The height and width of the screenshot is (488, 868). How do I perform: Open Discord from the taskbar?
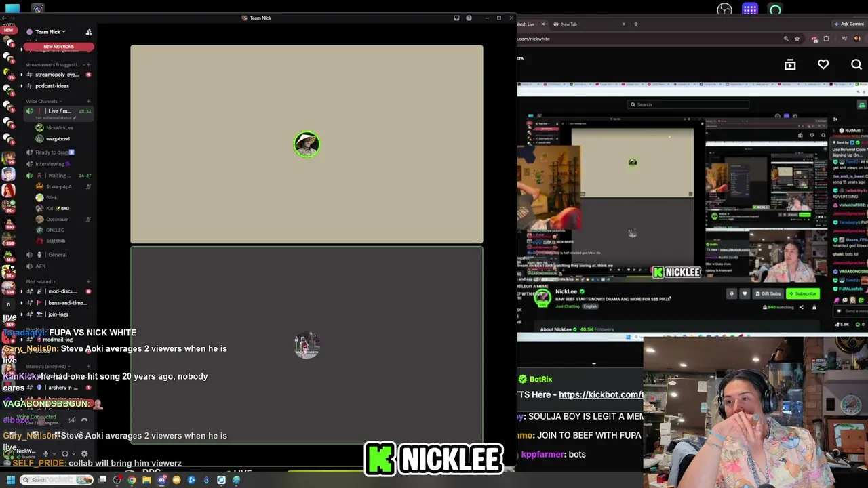pyautogui.click(x=162, y=480)
